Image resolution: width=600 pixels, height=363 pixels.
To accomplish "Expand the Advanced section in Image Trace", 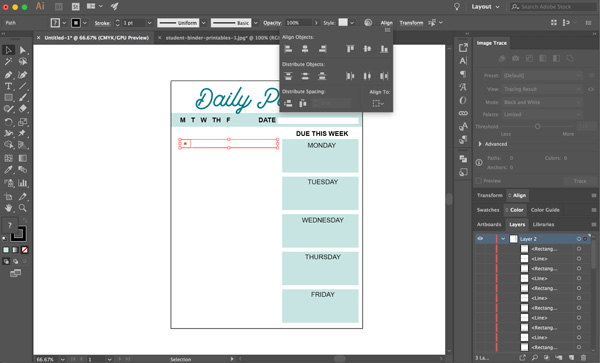I will point(480,144).
